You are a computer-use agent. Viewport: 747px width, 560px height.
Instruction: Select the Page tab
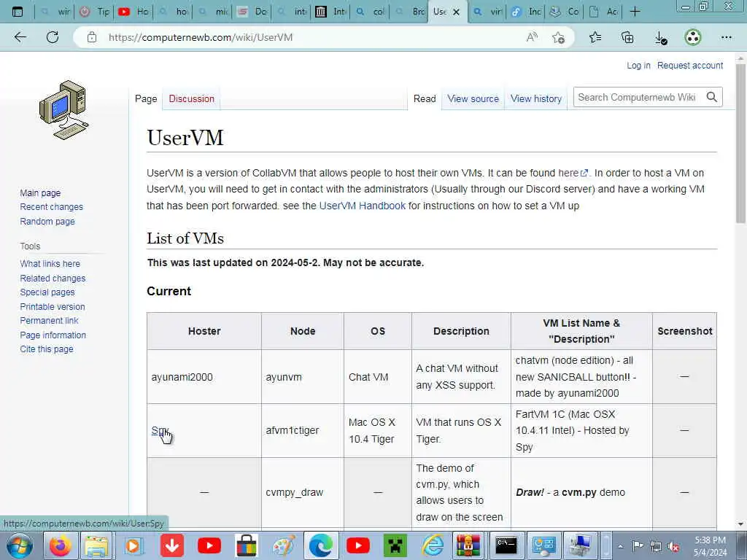[146, 98]
